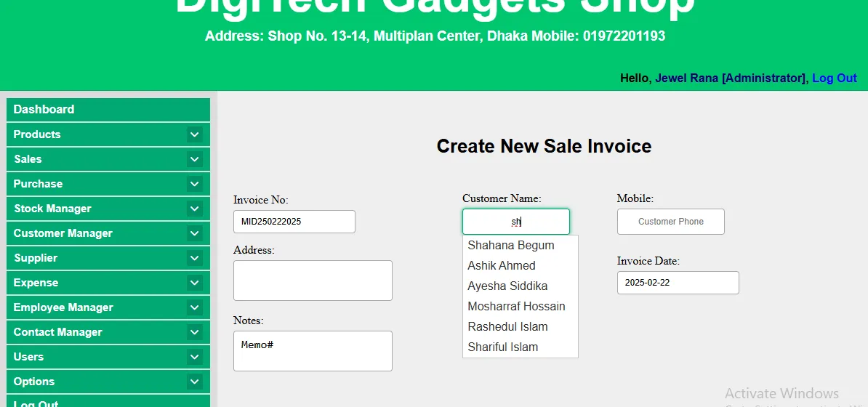This screenshot has height=407, width=868.
Task: Click the Supplier chevron icon
Action: click(194, 258)
